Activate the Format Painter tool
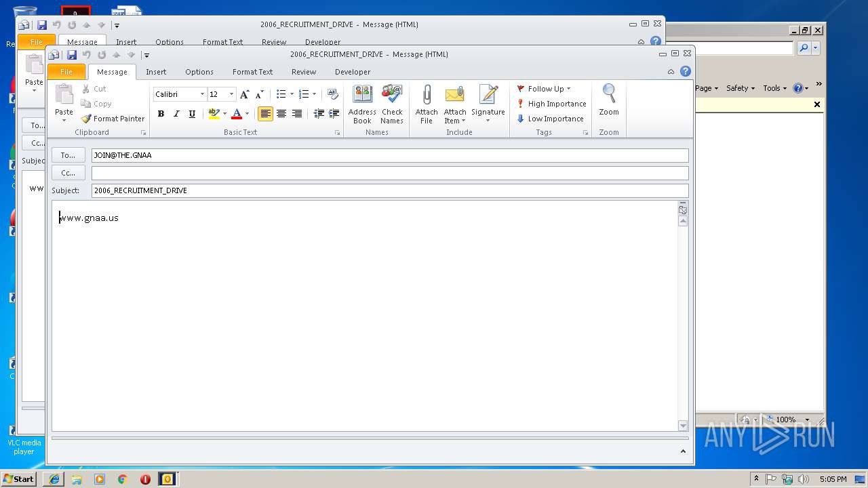This screenshot has height=488, width=868. (x=113, y=119)
